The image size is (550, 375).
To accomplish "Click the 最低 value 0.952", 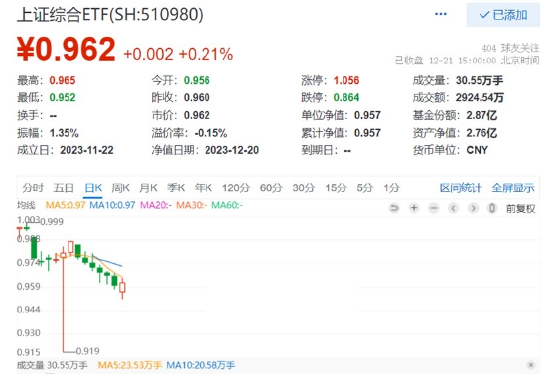I will pos(62,97).
